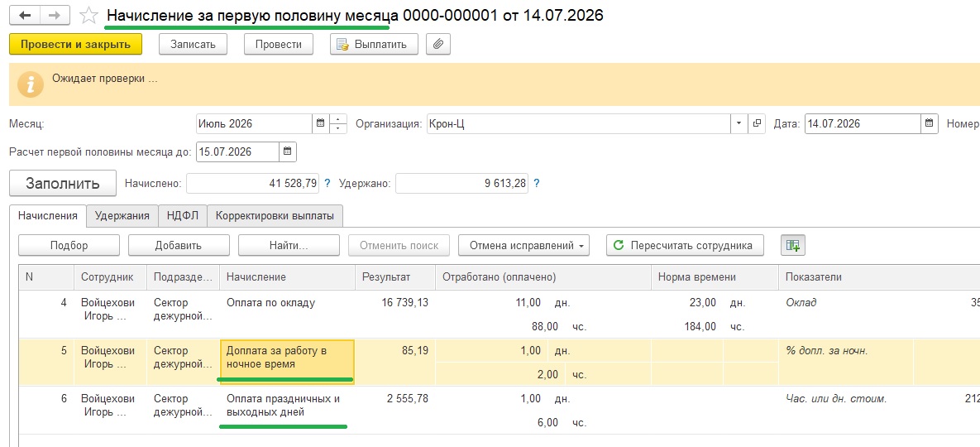
Task: Click the Начислено field 41 528,79
Action: point(252,184)
